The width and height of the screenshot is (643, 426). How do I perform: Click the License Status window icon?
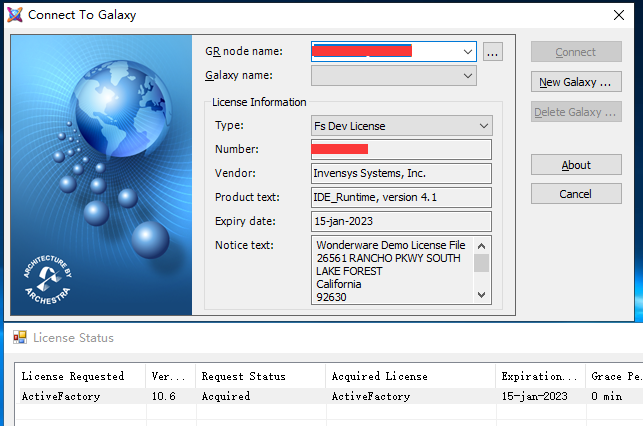click(x=20, y=337)
